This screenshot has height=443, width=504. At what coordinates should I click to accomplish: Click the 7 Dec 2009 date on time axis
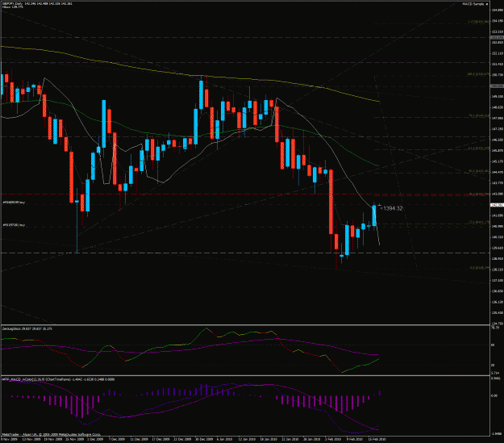(117, 439)
